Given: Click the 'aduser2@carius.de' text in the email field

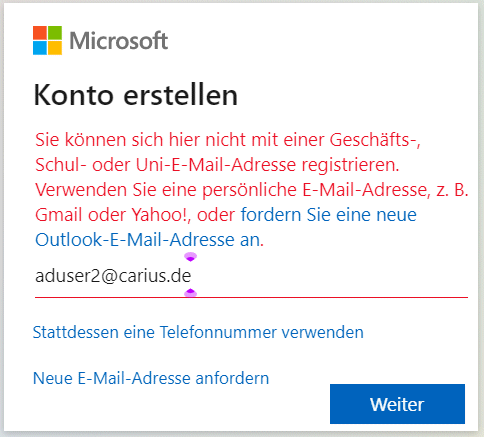Looking at the screenshot, I should pyautogui.click(x=113, y=276).
